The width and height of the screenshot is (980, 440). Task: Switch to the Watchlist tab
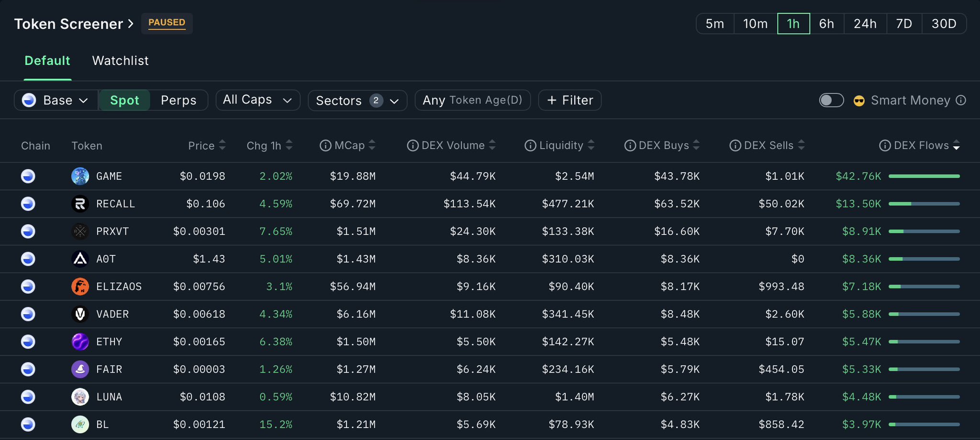click(120, 61)
